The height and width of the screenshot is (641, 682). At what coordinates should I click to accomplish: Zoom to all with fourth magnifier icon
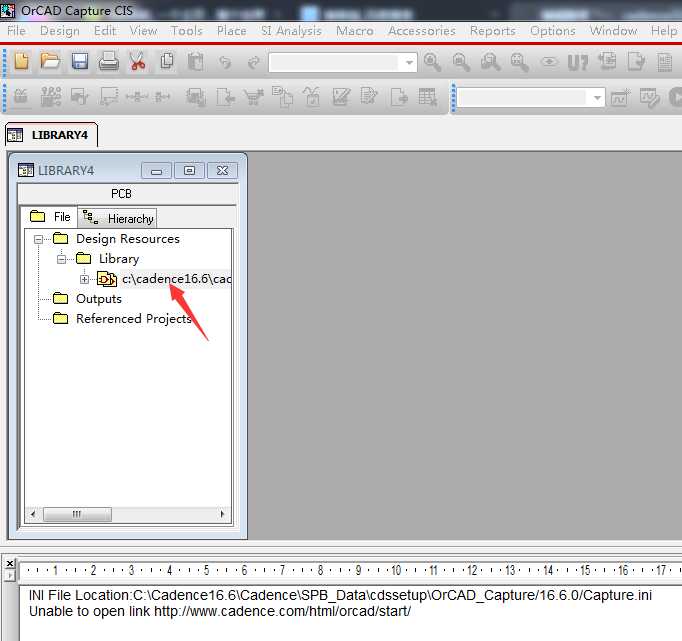point(519,62)
